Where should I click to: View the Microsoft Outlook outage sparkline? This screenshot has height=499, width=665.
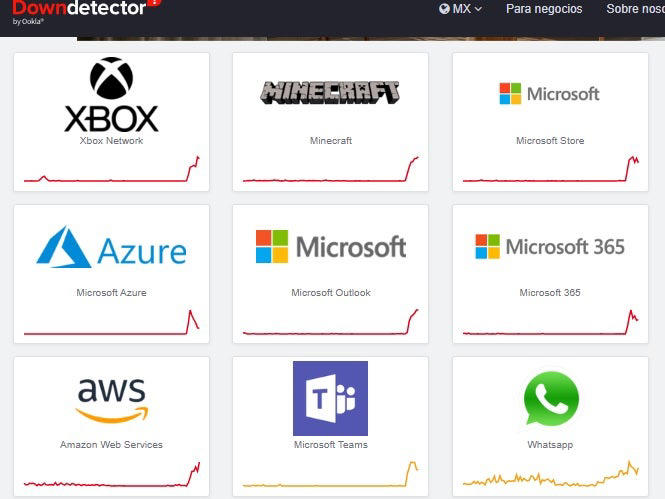pos(330,322)
